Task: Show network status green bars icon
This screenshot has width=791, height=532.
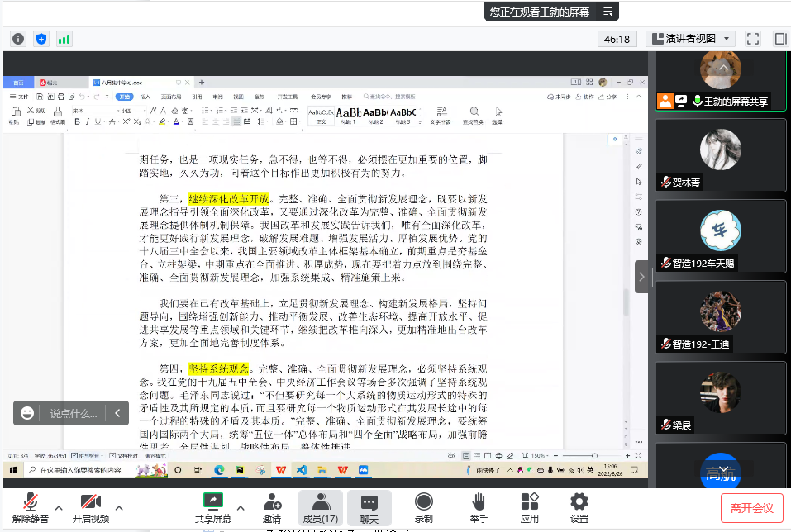Action: [x=64, y=39]
